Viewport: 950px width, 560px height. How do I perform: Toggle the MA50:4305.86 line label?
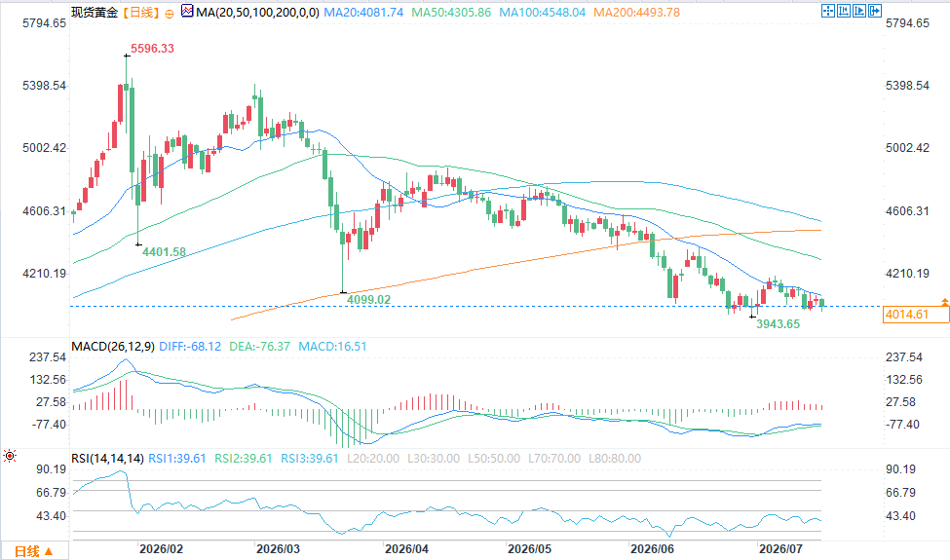coord(451,12)
